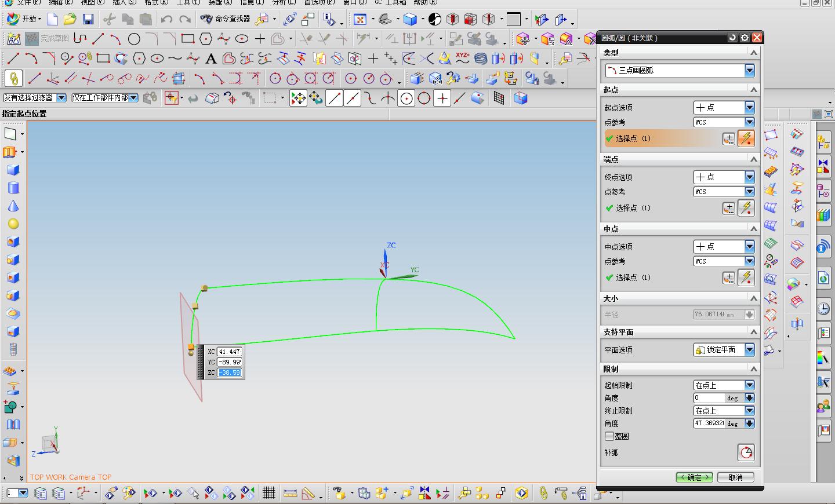Screen dimensions: 835x504
Task: Click the 确定 OK button
Action: click(x=694, y=477)
